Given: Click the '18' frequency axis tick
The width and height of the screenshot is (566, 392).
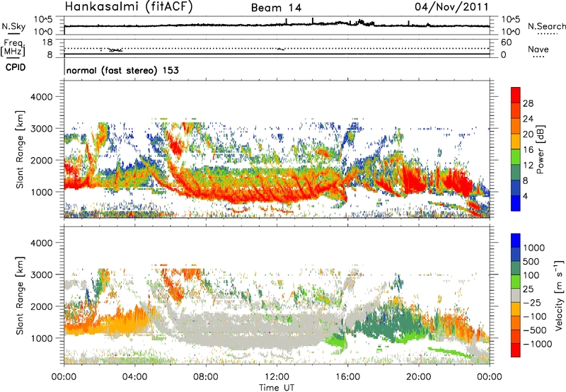Looking at the screenshot, I should click(x=47, y=42).
